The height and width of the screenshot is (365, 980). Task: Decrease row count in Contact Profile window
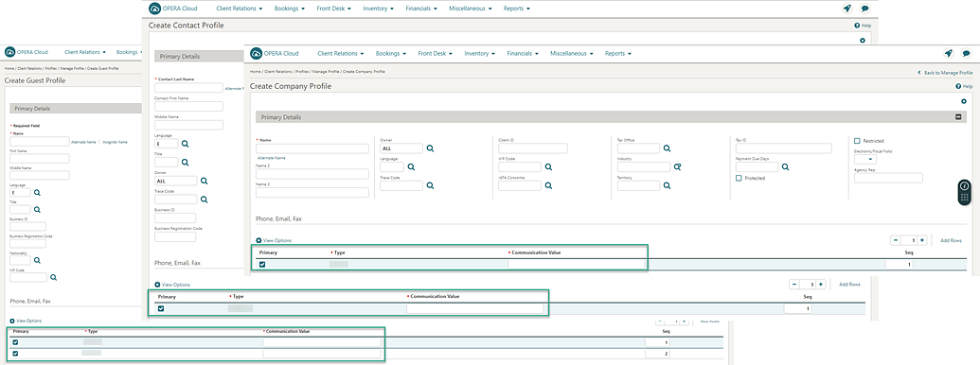tap(794, 284)
